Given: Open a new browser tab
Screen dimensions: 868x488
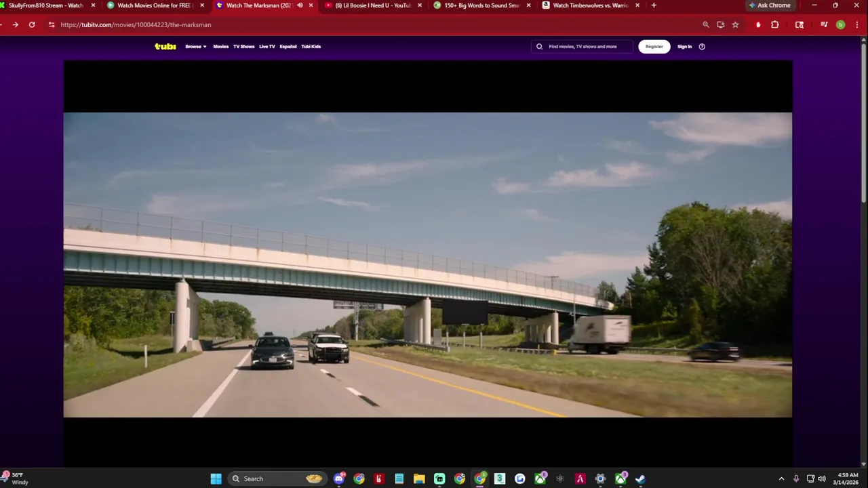Looking at the screenshot, I should pyautogui.click(x=654, y=5).
